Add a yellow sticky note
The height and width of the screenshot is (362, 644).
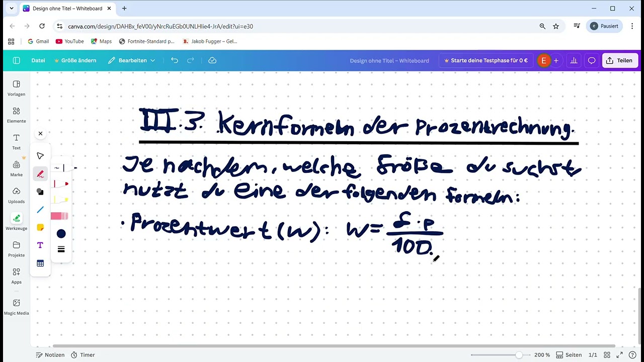(x=41, y=227)
